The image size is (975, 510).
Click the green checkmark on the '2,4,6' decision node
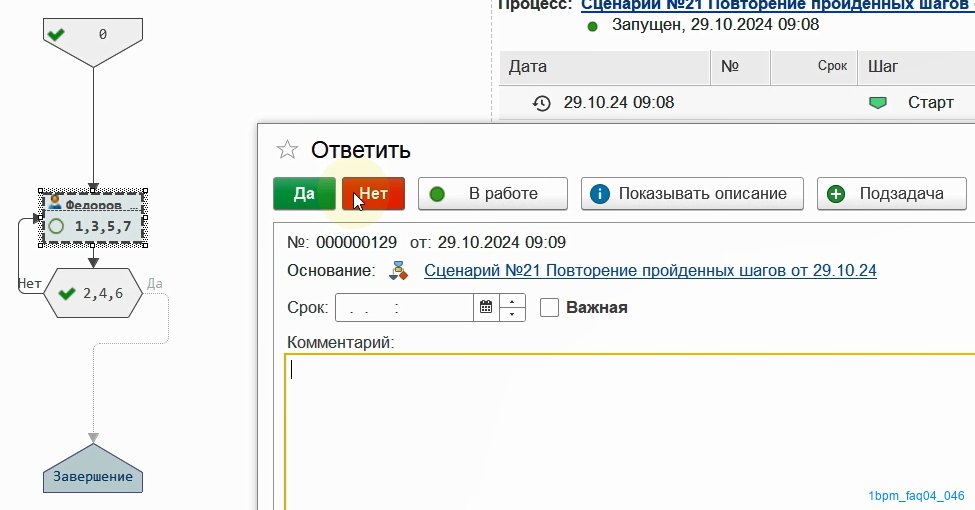(x=67, y=294)
